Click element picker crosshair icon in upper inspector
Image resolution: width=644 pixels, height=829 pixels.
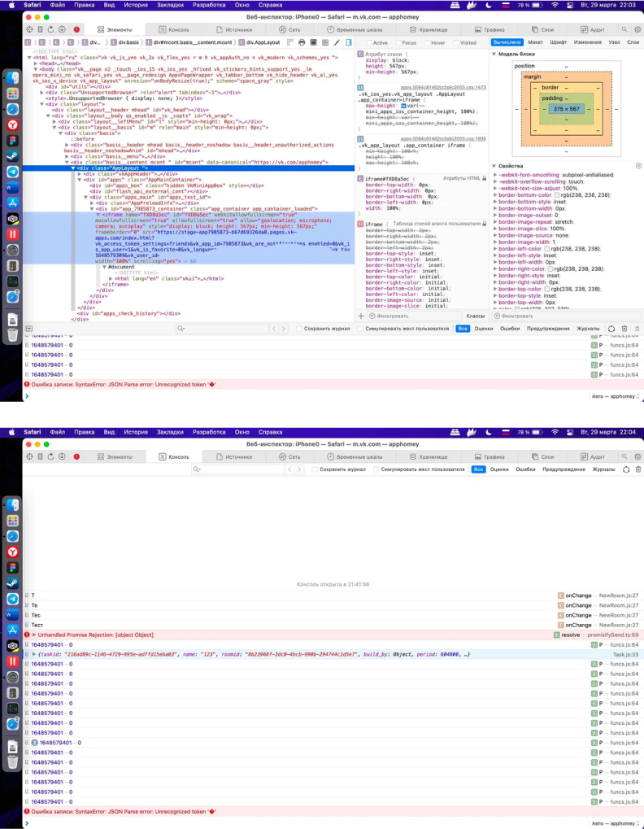pos(29,29)
